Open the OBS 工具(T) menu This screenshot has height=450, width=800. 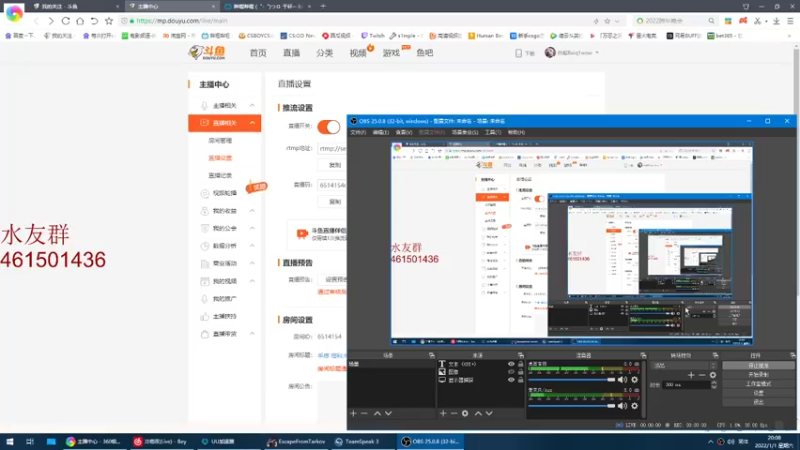pos(492,132)
